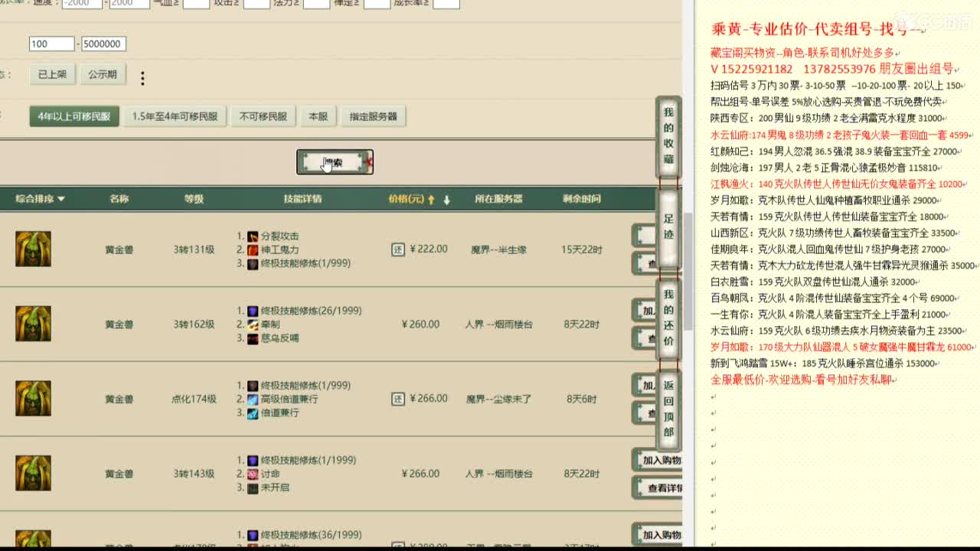Click the minimum price field showing 100

[x=52, y=44]
